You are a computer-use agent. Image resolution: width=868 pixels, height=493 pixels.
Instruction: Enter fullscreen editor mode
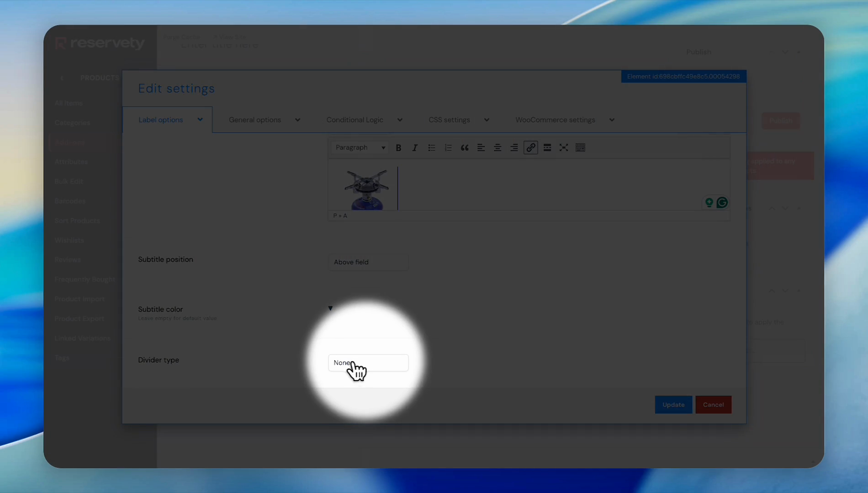pyautogui.click(x=564, y=148)
